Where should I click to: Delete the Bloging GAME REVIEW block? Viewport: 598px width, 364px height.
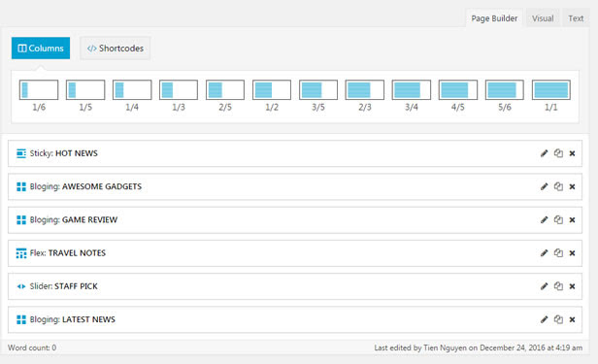[572, 220]
